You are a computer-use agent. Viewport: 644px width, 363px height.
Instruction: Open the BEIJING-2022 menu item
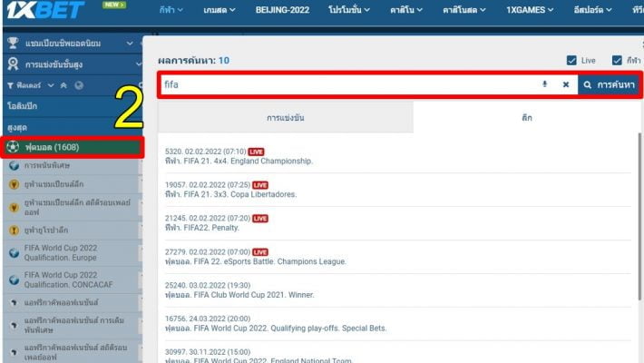pyautogui.click(x=282, y=10)
